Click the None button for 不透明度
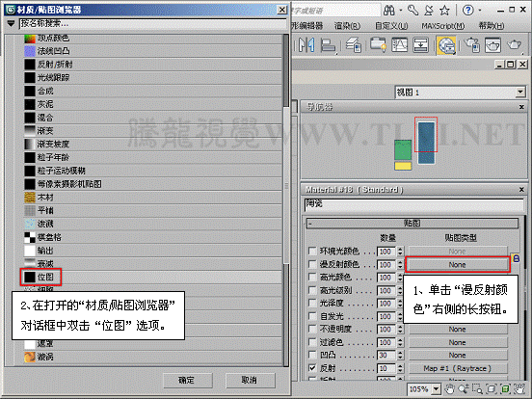Viewport: 532px width, 399px height. 458,330
